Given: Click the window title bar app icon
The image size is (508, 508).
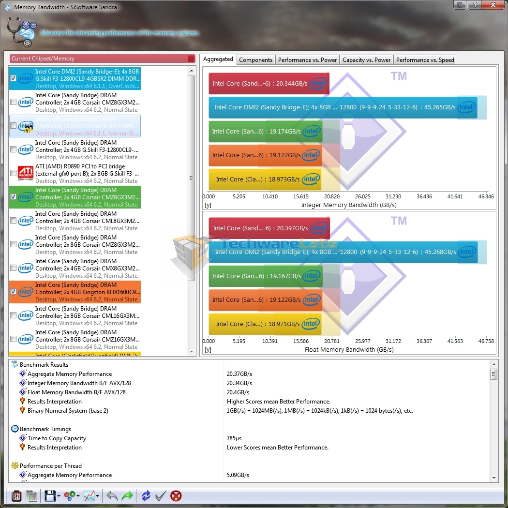Looking at the screenshot, I should [7, 7].
